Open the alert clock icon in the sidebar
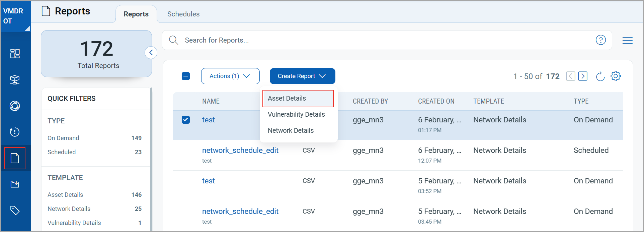The height and width of the screenshot is (232, 644). click(15, 132)
